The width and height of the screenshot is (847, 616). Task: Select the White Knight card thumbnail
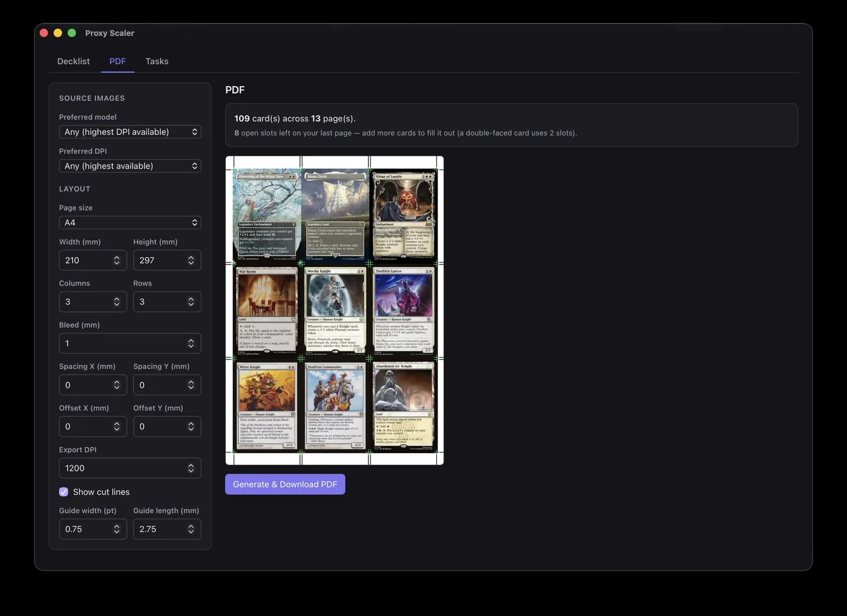(x=267, y=405)
